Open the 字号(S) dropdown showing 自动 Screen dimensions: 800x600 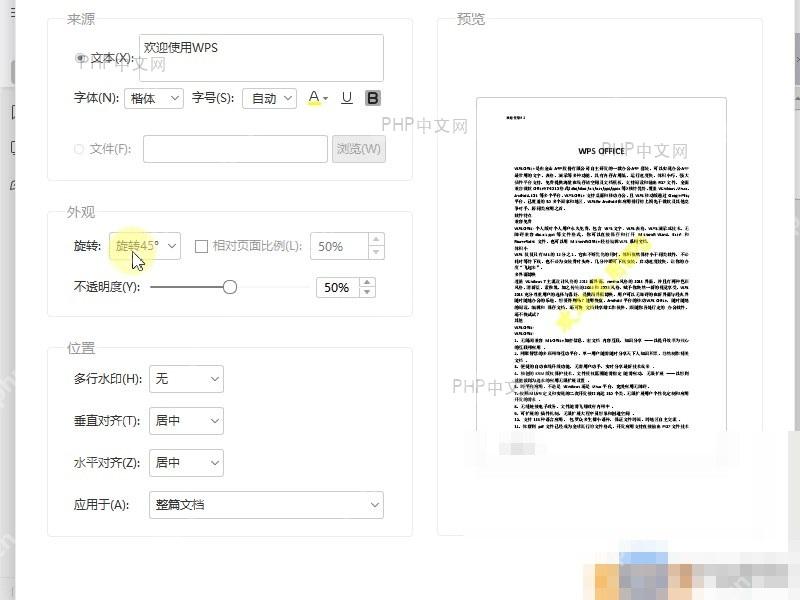pos(269,98)
